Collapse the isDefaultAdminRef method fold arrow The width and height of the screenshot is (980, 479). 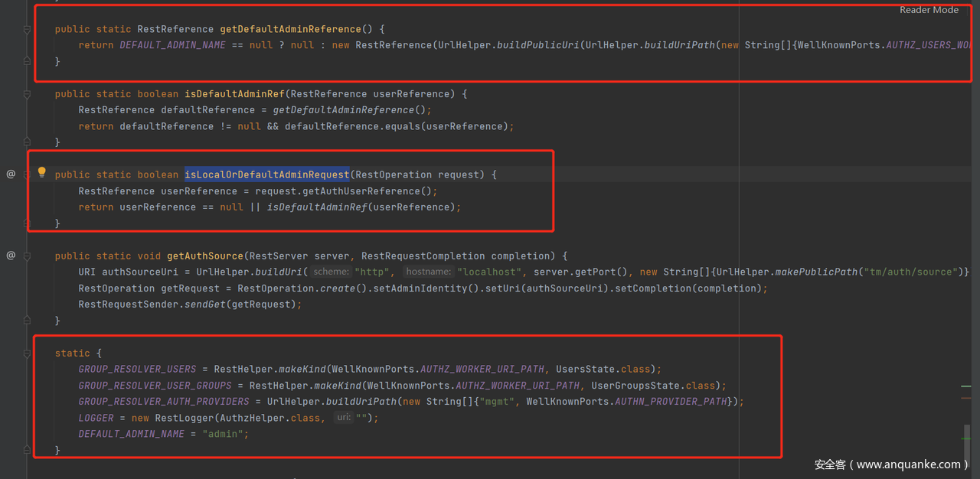click(27, 94)
